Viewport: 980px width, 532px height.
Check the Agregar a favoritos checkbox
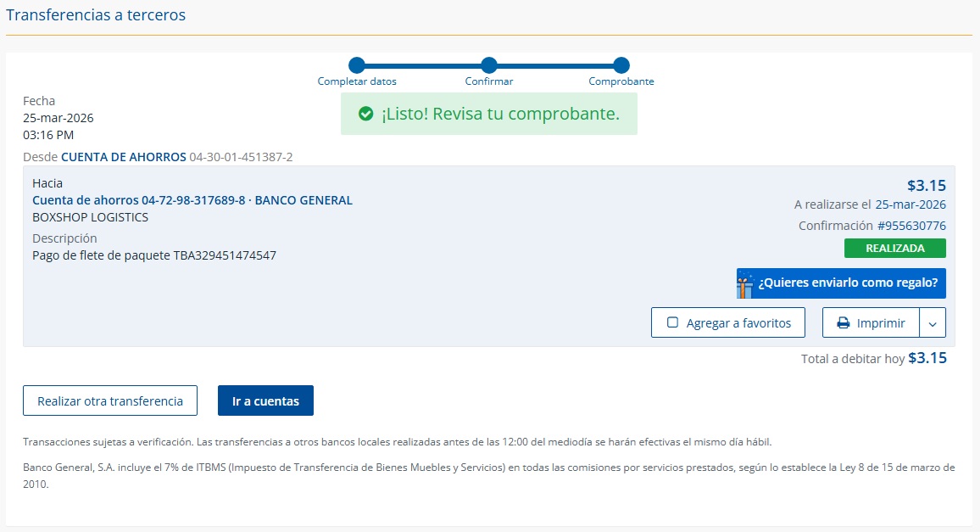[x=673, y=323]
